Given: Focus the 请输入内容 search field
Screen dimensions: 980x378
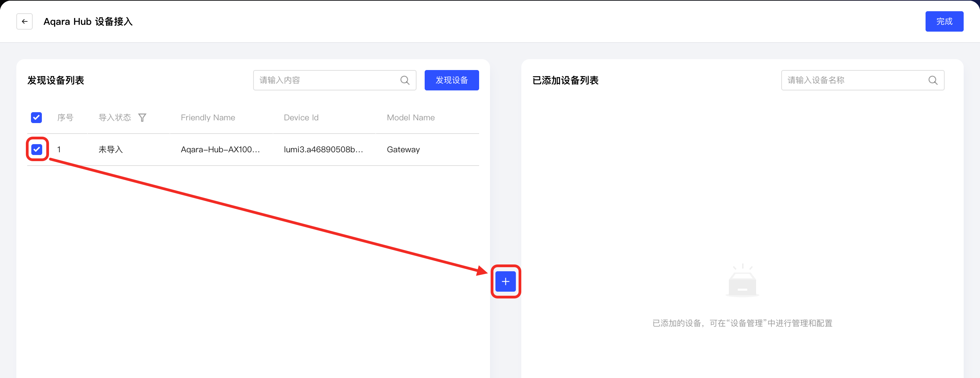Looking at the screenshot, I should (335, 80).
